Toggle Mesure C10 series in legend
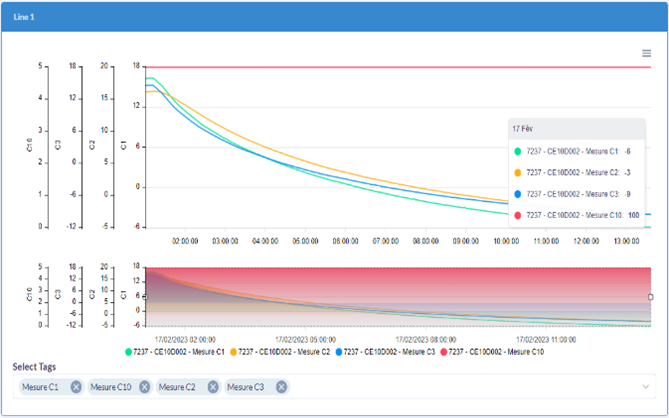 (493, 352)
